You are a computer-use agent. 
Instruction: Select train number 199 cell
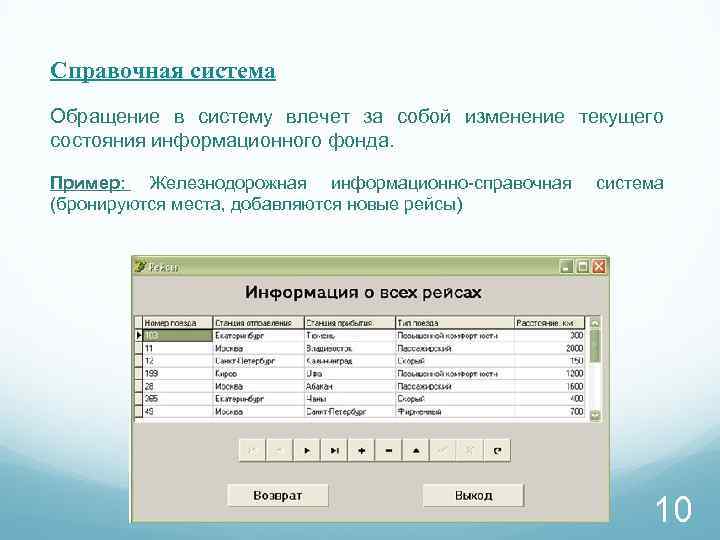point(178,374)
